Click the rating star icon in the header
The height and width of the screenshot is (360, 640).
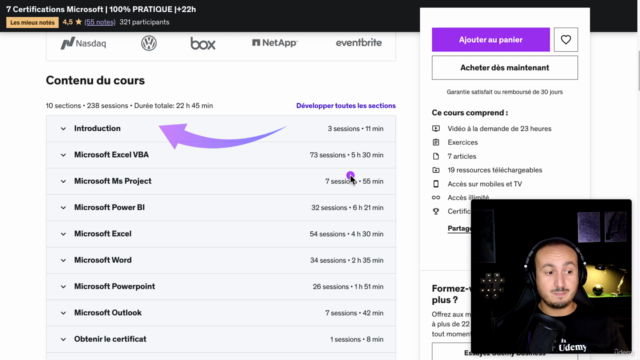(x=78, y=22)
